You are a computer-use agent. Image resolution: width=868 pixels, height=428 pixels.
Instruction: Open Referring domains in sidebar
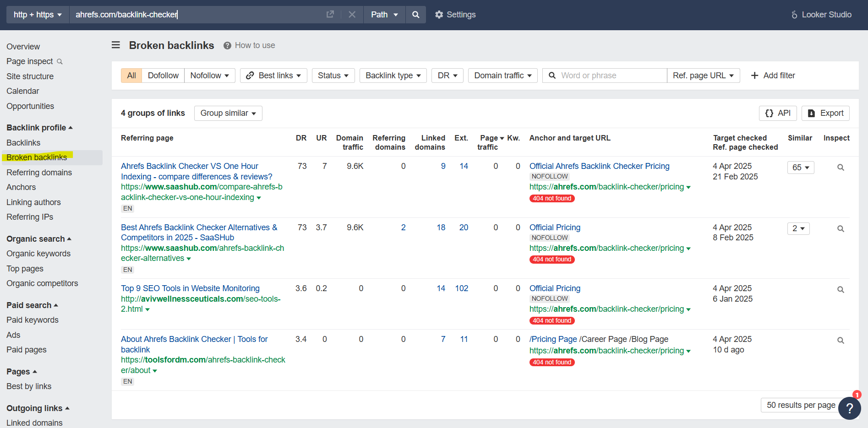click(x=39, y=173)
